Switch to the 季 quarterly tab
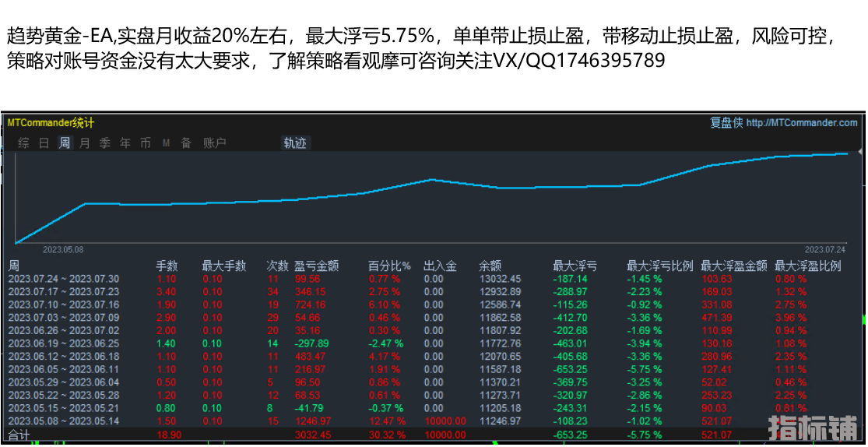 tap(104, 143)
